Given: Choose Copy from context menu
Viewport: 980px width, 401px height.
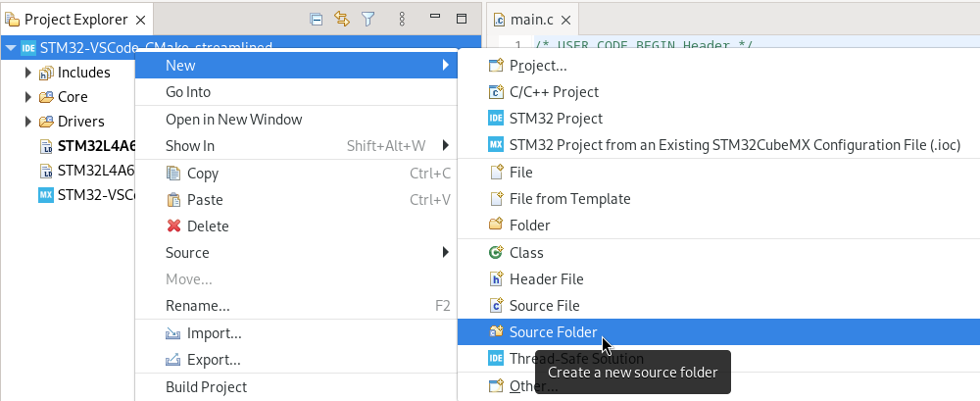Looking at the screenshot, I should coord(296,174).
